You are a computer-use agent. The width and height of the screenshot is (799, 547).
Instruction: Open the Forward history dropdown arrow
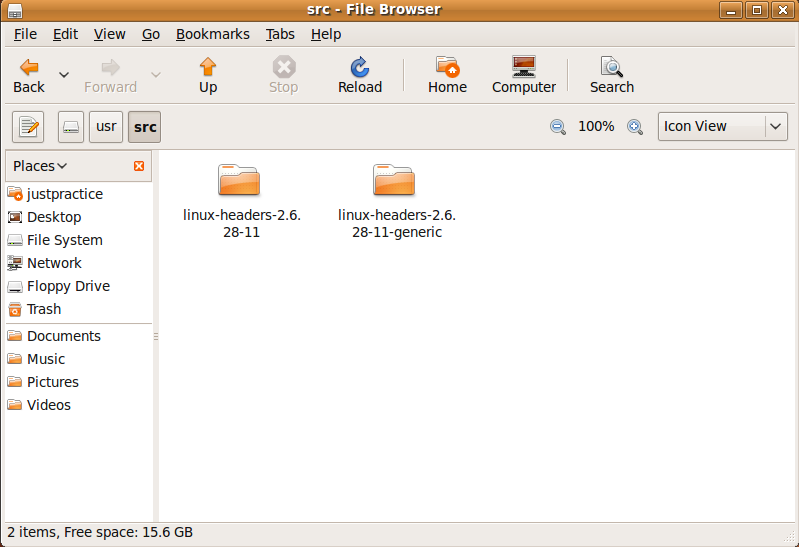coord(156,75)
